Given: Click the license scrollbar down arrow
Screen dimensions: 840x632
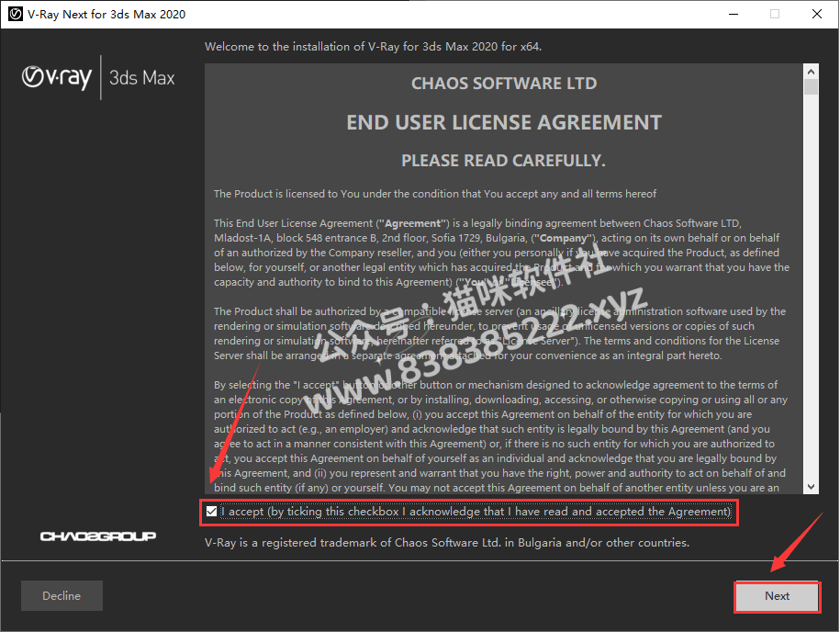Looking at the screenshot, I should (x=811, y=487).
